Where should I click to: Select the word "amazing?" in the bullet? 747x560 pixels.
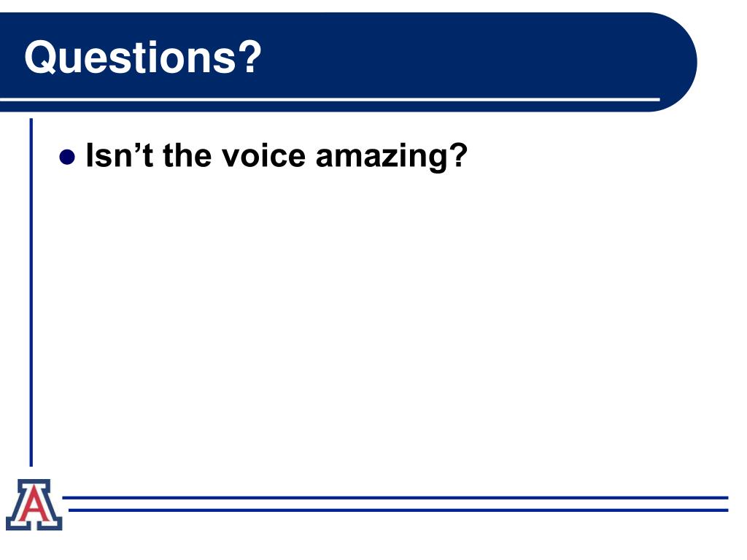pyautogui.click(x=392, y=157)
